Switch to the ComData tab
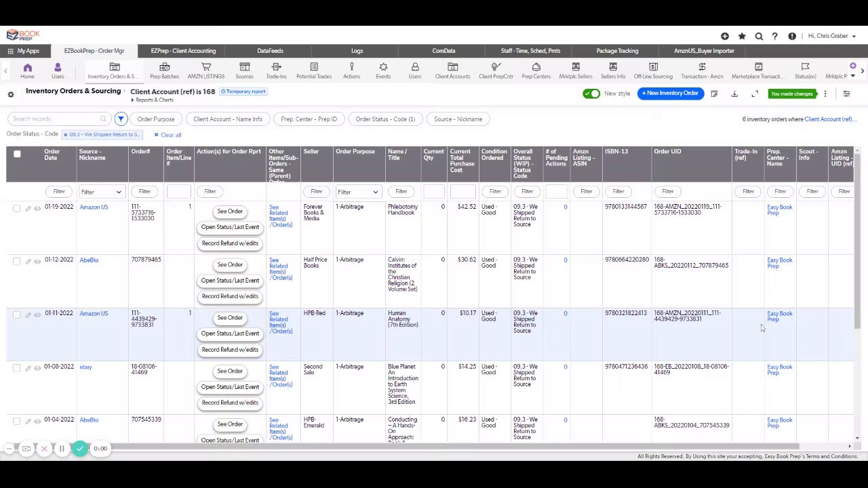Viewport: 868px width, 488px height. 443,51
